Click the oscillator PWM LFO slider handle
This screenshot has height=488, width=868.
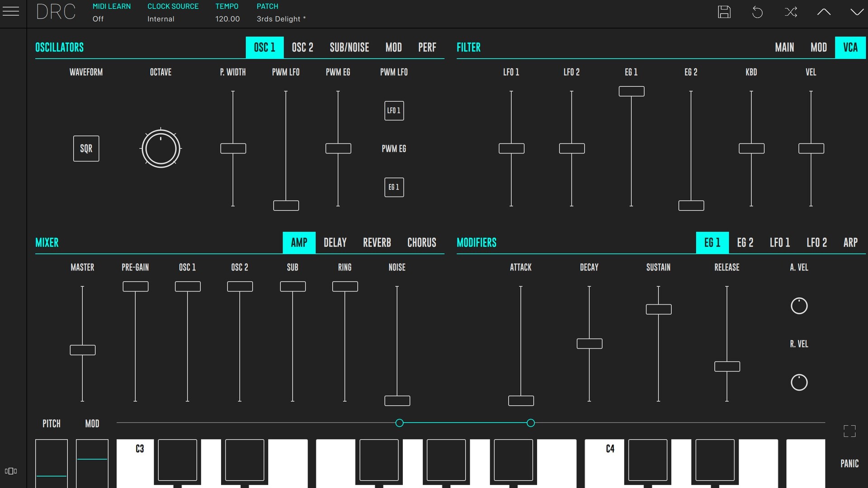coord(286,206)
